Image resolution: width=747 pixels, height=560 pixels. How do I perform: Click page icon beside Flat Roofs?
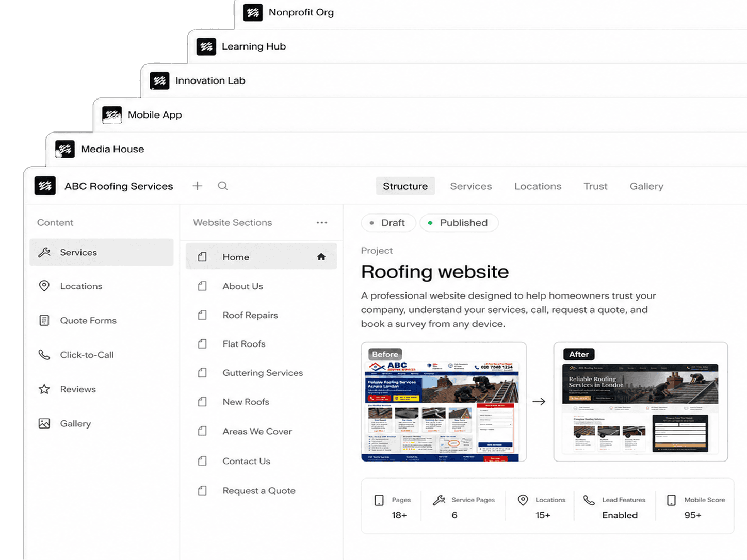click(202, 343)
